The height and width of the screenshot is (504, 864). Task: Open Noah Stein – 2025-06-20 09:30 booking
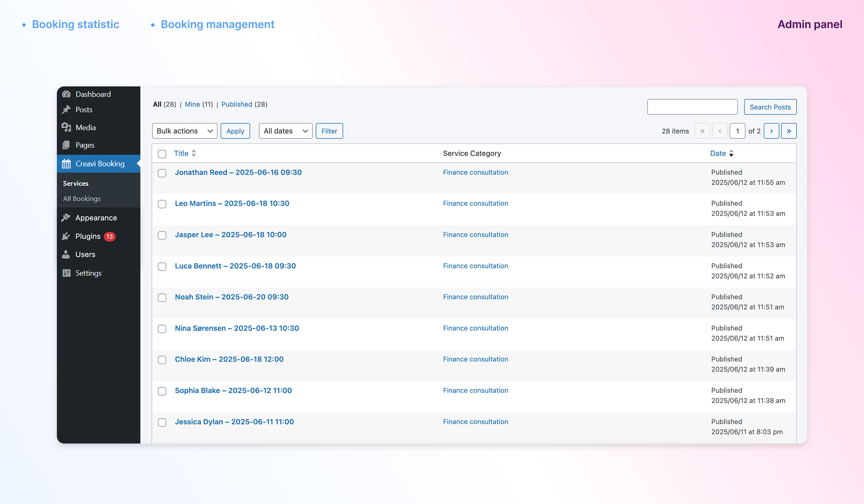[x=232, y=297]
